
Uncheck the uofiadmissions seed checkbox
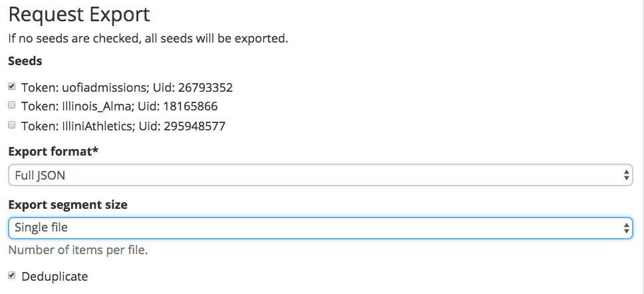point(11,86)
